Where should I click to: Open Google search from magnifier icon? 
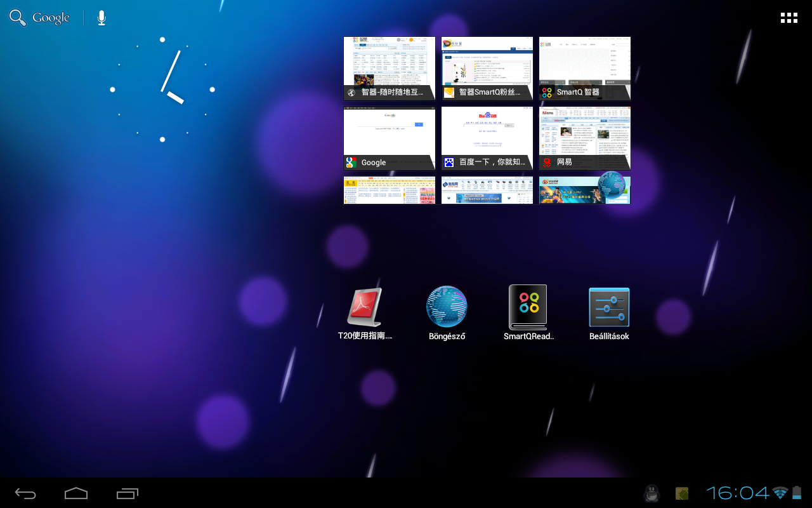18,18
